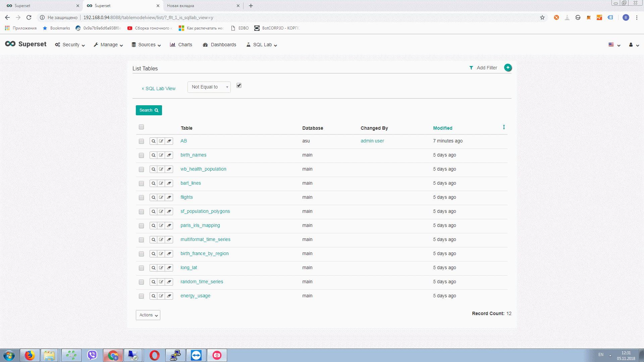The width and height of the screenshot is (644, 362).
Task: Sort table by the Modified column arrow
Action: coord(504,127)
